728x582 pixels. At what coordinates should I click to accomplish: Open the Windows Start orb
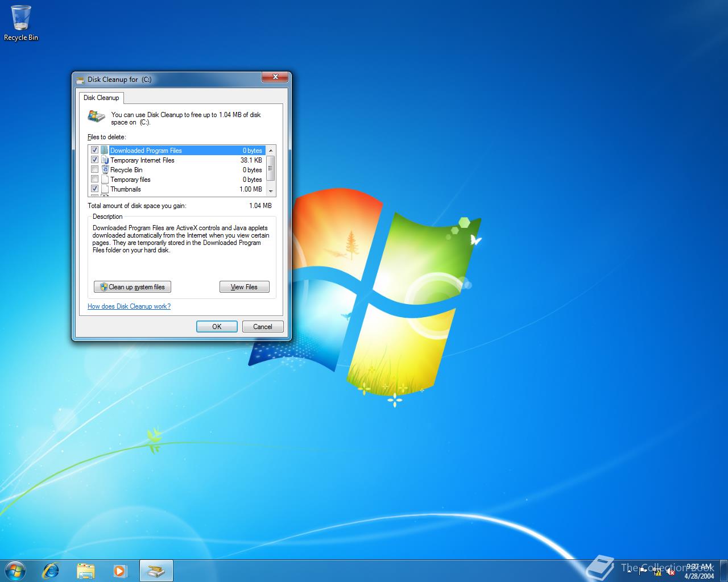pyautogui.click(x=15, y=570)
